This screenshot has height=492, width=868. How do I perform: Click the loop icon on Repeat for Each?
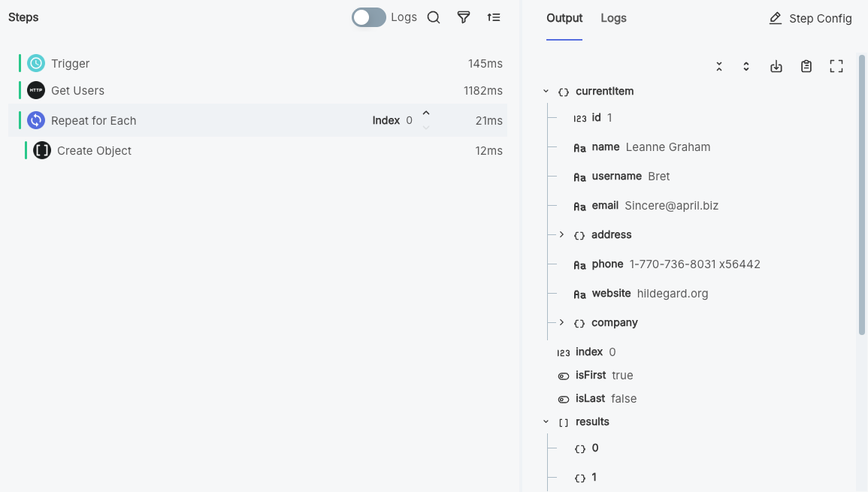(35, 120)
